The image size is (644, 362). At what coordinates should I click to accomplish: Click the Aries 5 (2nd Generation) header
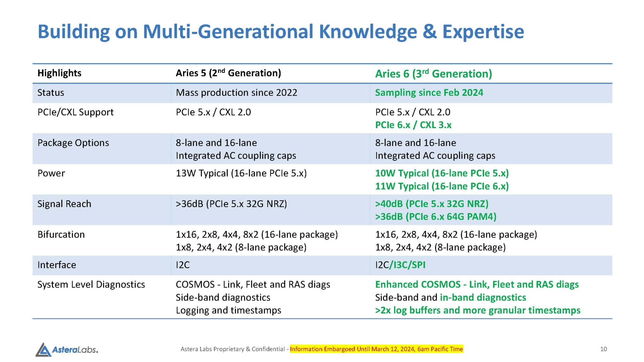tap(228, 73)
